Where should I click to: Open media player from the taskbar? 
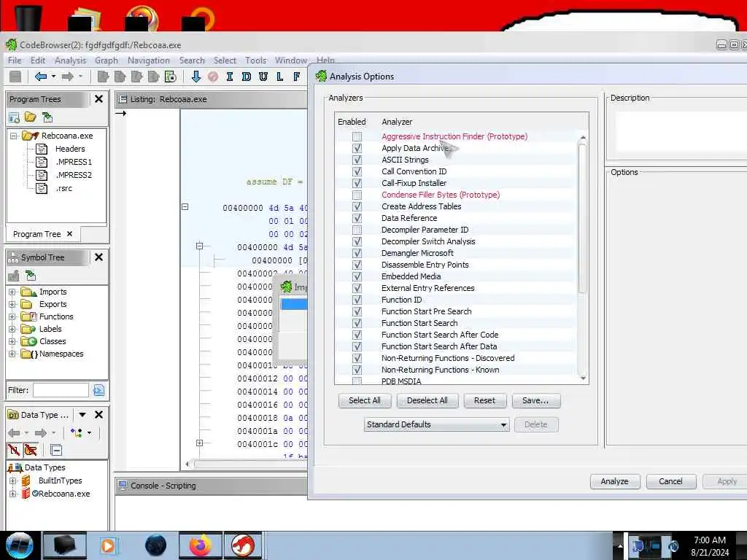click(108, 545)
